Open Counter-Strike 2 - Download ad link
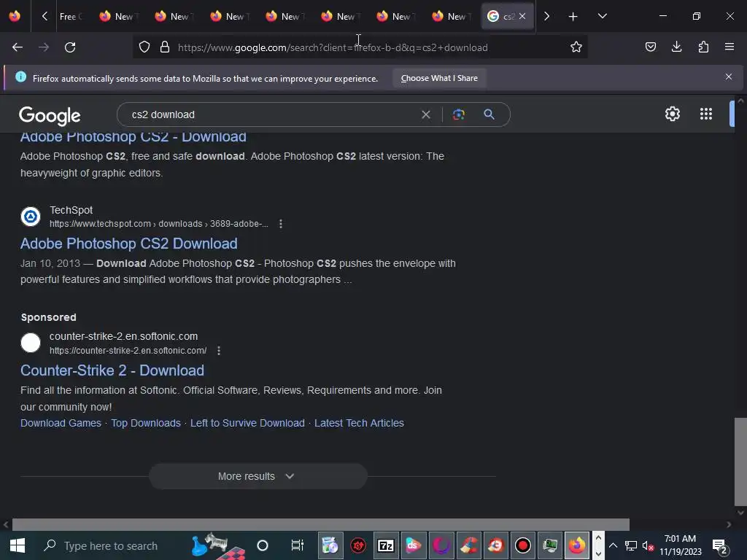747x560 pixels. click(112, 370)
